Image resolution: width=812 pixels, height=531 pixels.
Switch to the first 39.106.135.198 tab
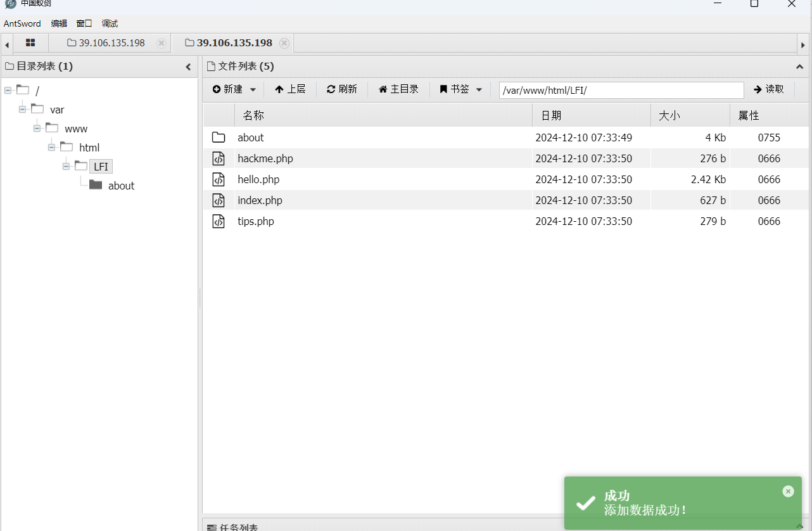111,43
